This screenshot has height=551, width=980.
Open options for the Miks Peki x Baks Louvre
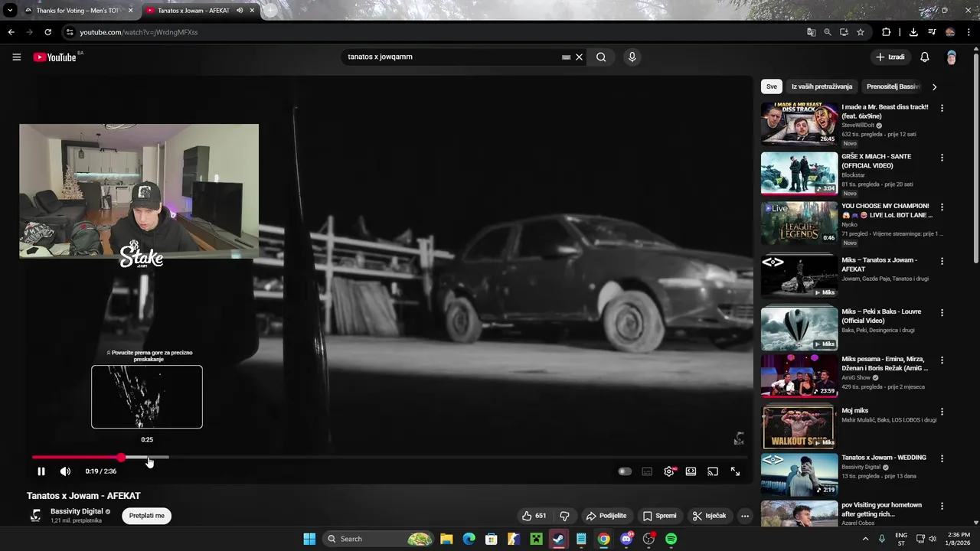(942, 313)
